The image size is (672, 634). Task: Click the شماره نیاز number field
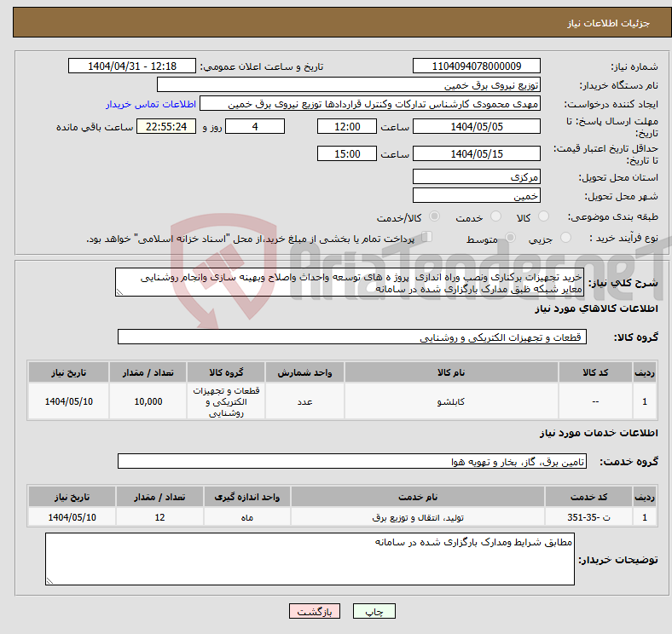[x=476, y=66]
